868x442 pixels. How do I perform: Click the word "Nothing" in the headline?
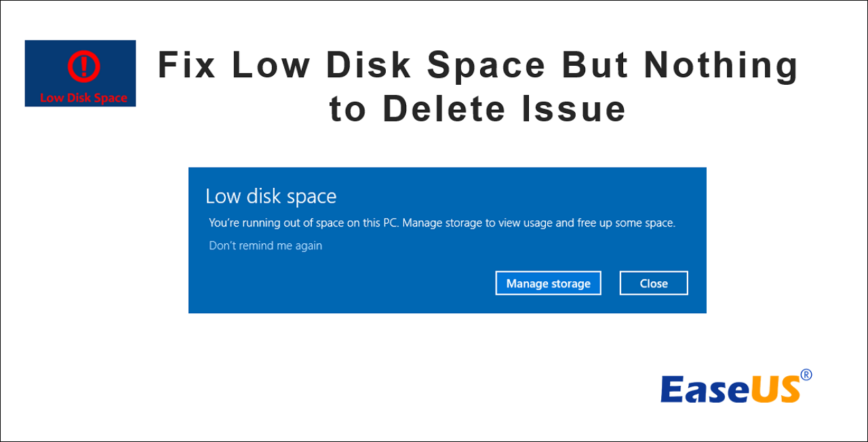coord(721,66)
